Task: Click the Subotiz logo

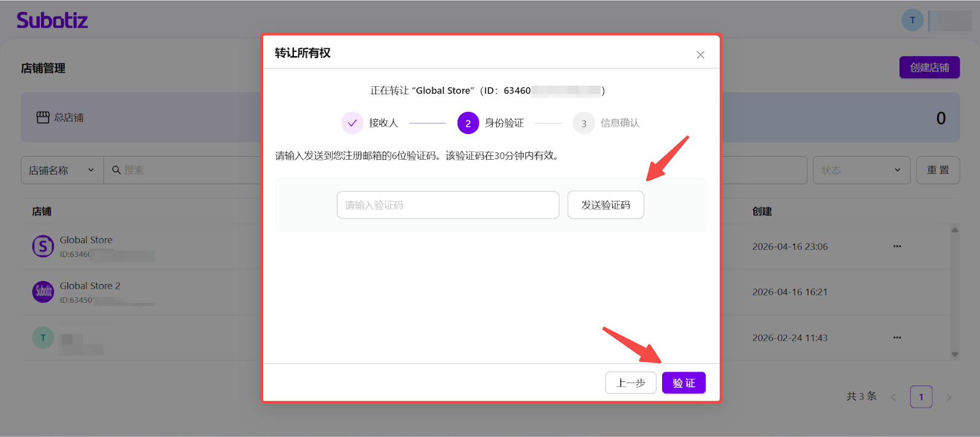Action: 52,20
